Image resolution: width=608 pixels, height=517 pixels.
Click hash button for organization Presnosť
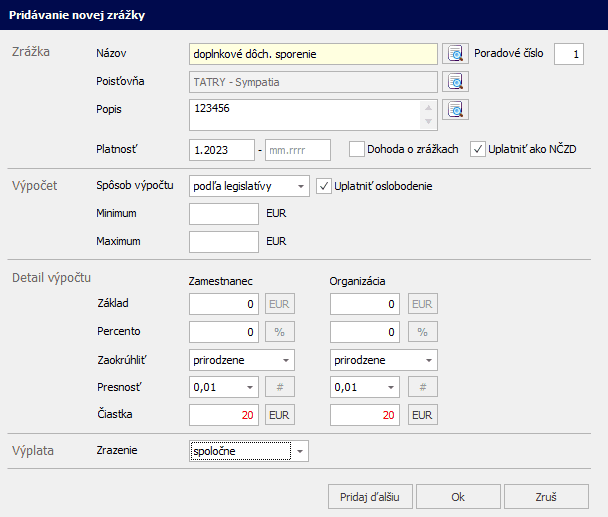pyautogui.click(x=423, y=387)
